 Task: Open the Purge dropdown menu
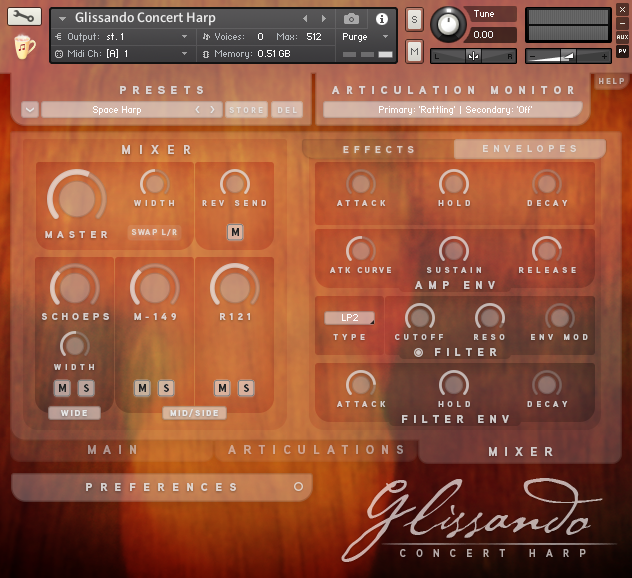(385, 37)
